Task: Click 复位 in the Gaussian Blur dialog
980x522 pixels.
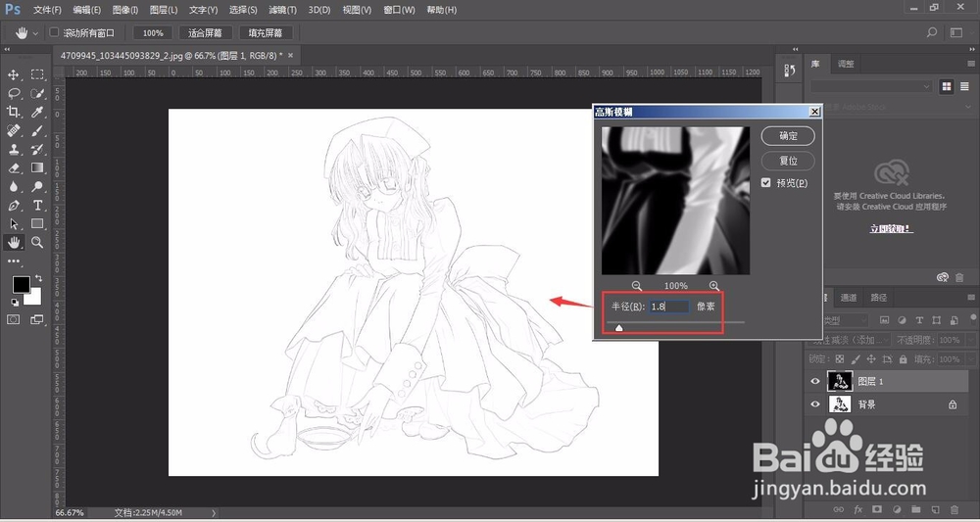Action: click(788, 161)
